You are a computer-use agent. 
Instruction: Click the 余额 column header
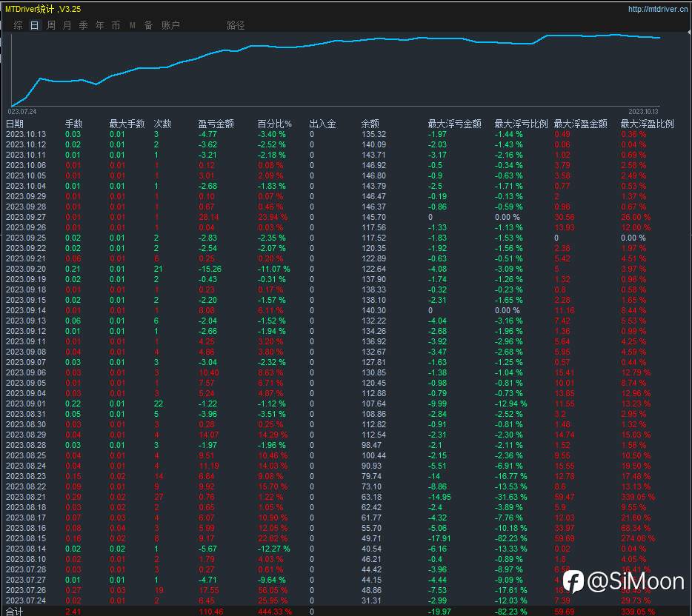[370, 124]
